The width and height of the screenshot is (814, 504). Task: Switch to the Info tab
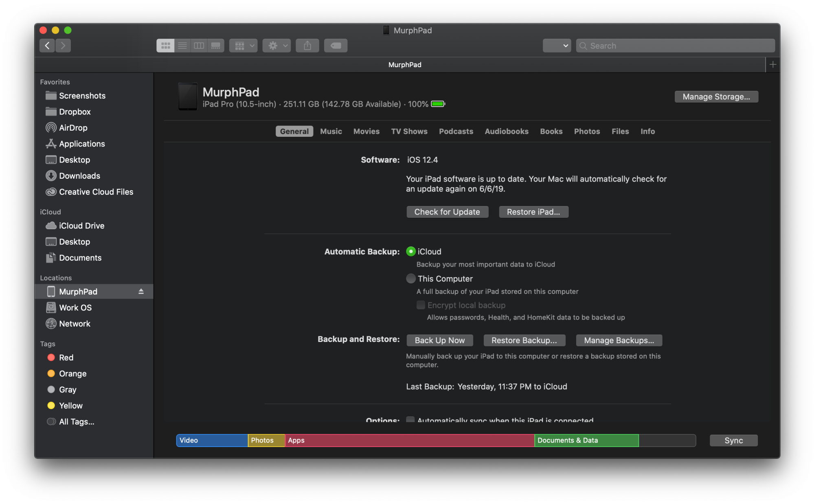[647, 131]
